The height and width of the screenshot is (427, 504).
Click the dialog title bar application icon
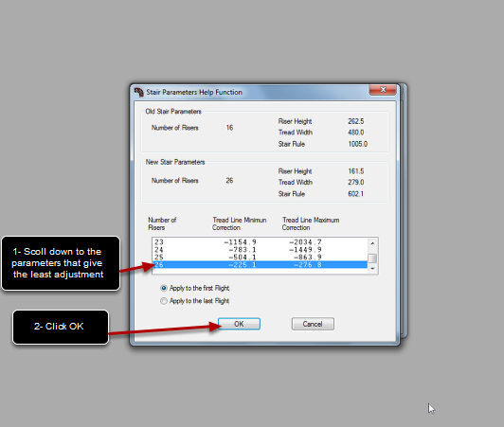[x=139, y=92]
